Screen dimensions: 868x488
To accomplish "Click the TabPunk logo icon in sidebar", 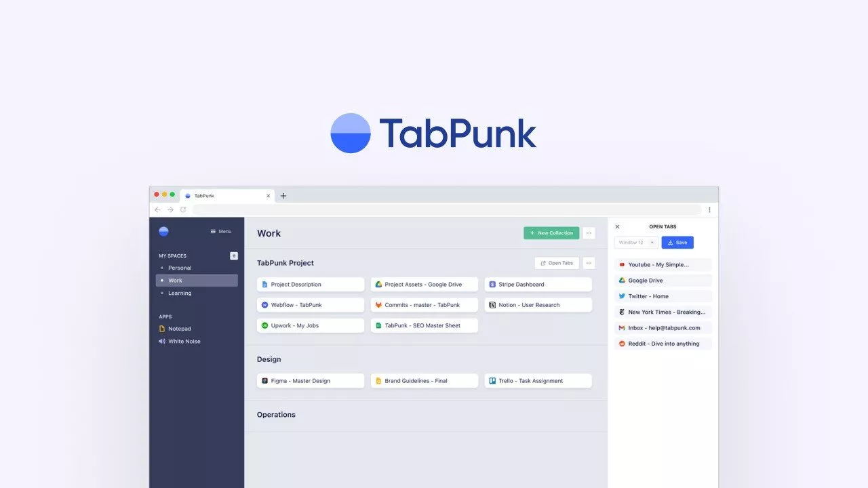I will (163, 231).
